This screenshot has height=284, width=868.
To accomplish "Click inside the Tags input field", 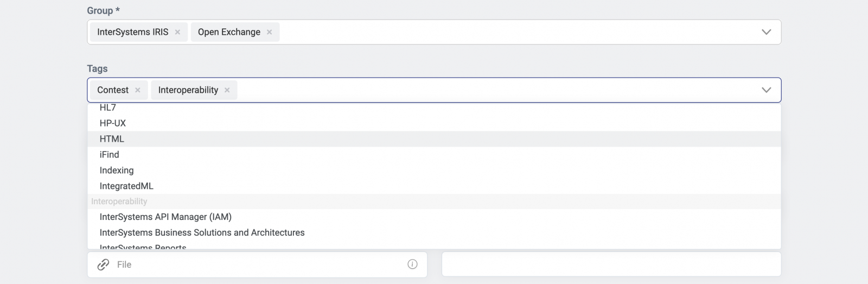I will [488, 90].
